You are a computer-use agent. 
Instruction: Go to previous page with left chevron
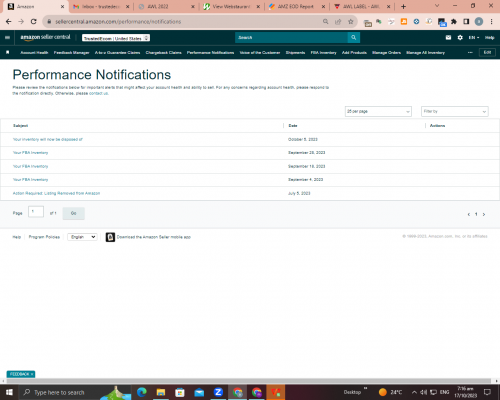click(x=469, y=214)
